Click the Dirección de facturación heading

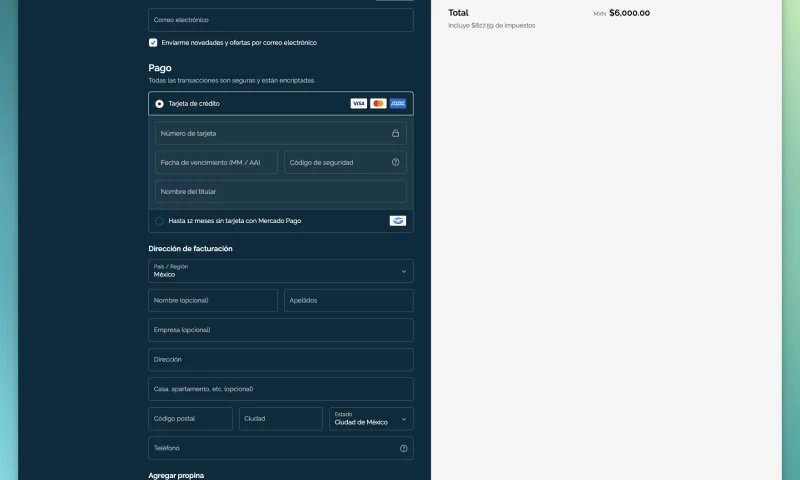(x=190, y=248)
